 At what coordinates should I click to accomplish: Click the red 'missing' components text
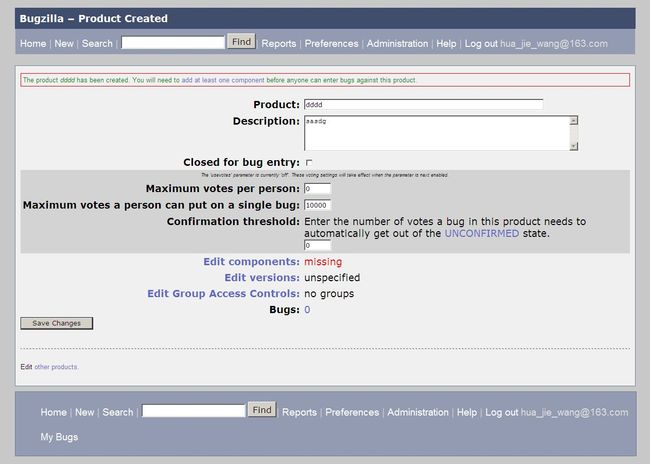(323, 262)
